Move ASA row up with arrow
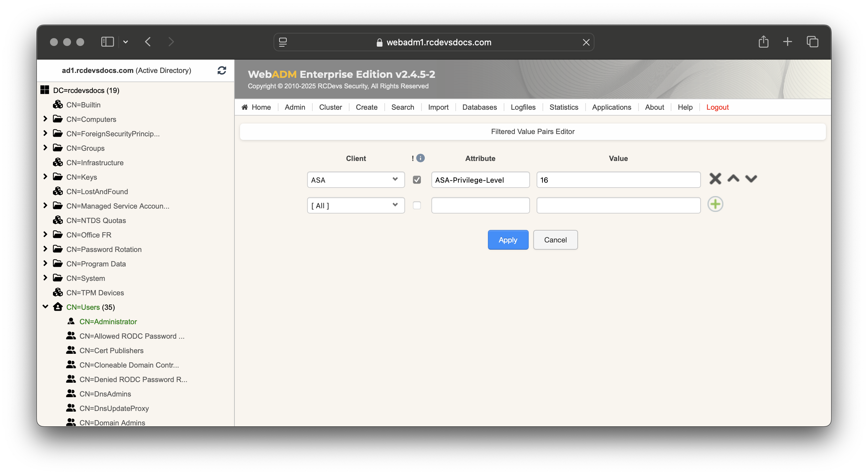This screenshot has height=475, width=868. pos(733,178)
